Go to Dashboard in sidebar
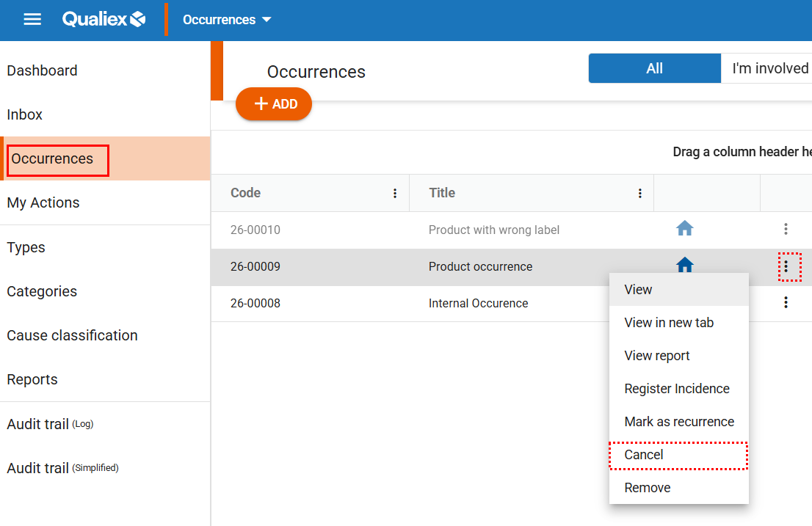 pyautogui.click(x=42, y=70)
